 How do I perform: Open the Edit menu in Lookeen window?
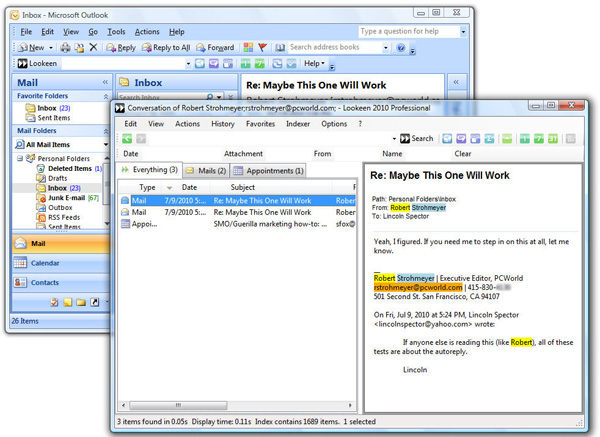(x=130, y=124)
